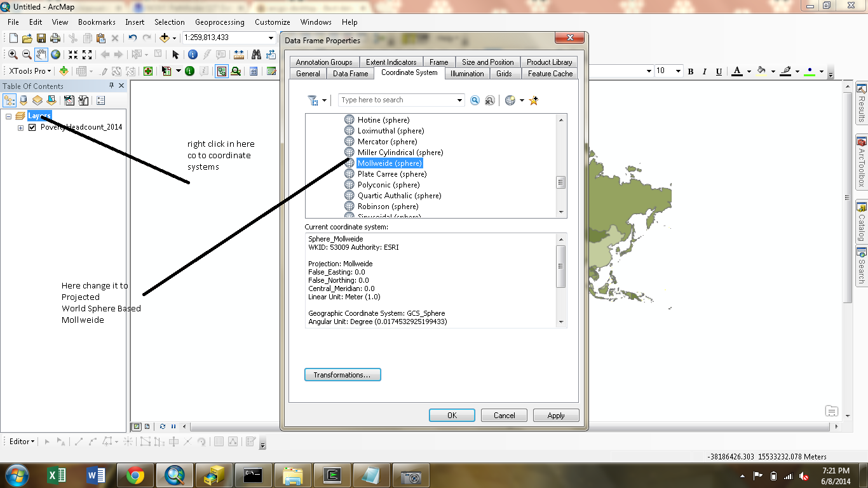Viewport: 868px width, 488px height.
Task: Zoom to Full Extent globe icon
Action: point(56,55)
